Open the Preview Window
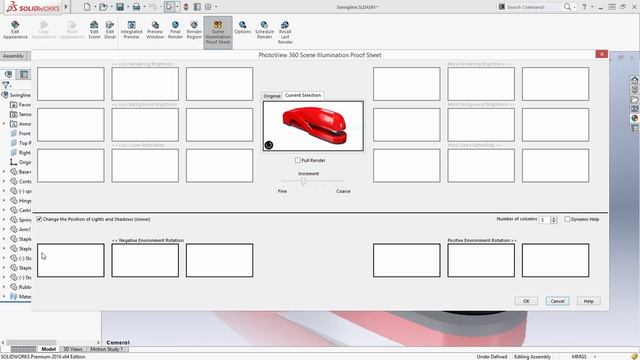 (x=155, y=29)
